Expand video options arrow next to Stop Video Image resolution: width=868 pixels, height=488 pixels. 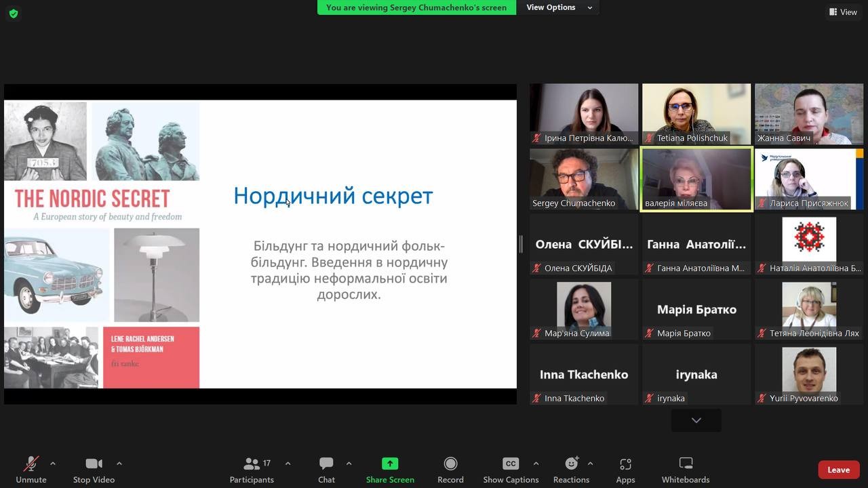[119, 464]
